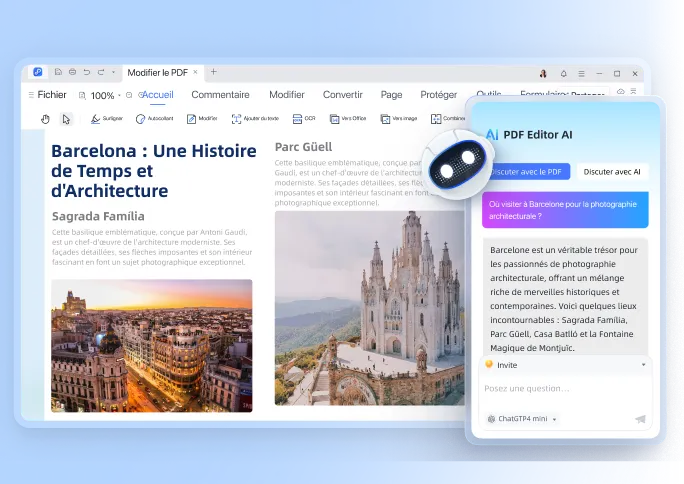684x484 pixels.
Task: Click the 'Discuter avec AI' button
Action: click(612, 172)
